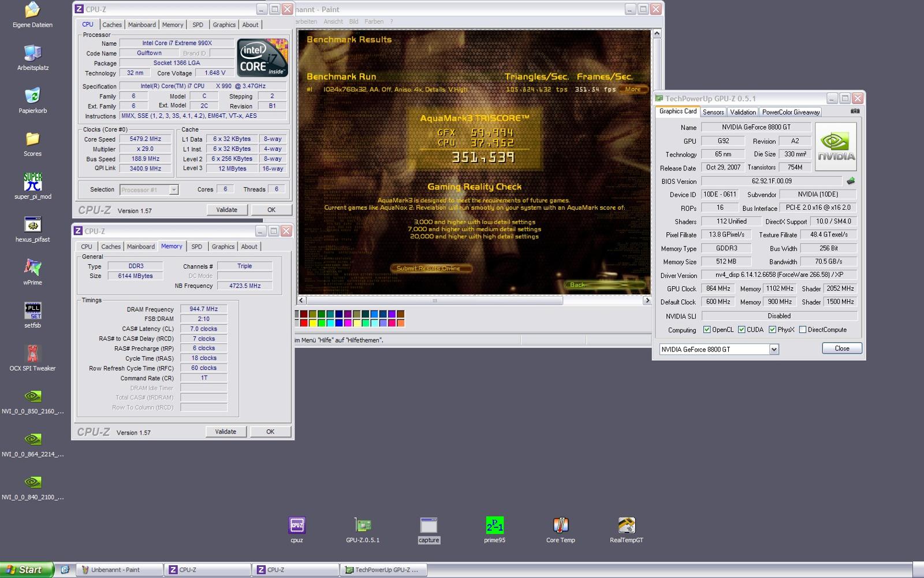
Task: Pick the orange swatch in Paint palette
Action: 401,323
